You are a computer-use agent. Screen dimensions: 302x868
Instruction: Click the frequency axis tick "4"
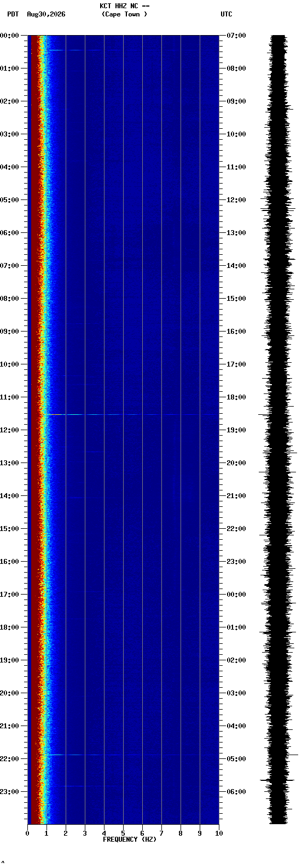[x=104, y=833]
